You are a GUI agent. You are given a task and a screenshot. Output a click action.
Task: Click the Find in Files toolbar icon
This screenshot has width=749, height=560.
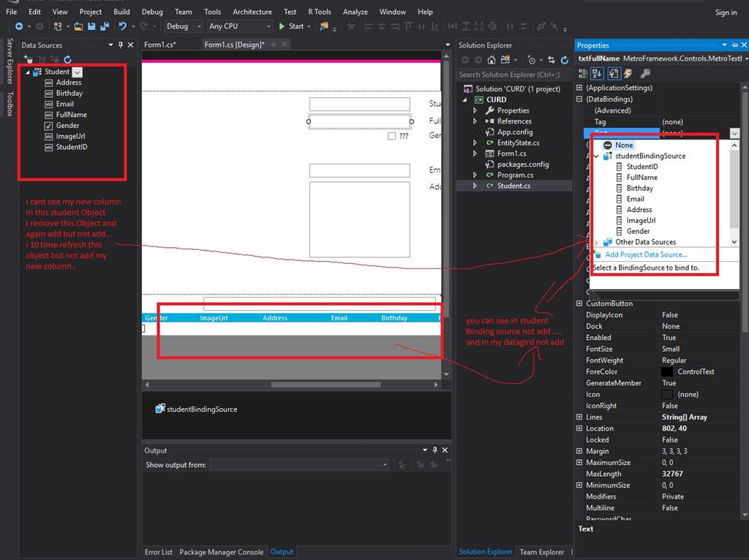(x=324, y=26)
